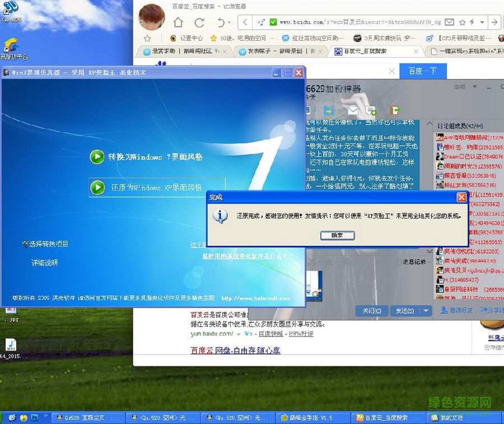Open the 最好用的系统美化软件是什么 link

click(242, 256)
